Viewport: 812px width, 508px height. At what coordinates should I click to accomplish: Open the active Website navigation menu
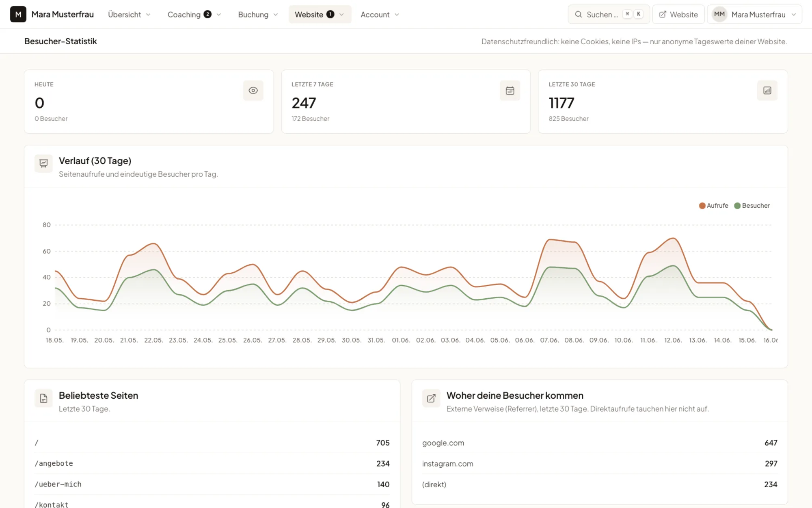pyautogui.click(x=320, y=14)
